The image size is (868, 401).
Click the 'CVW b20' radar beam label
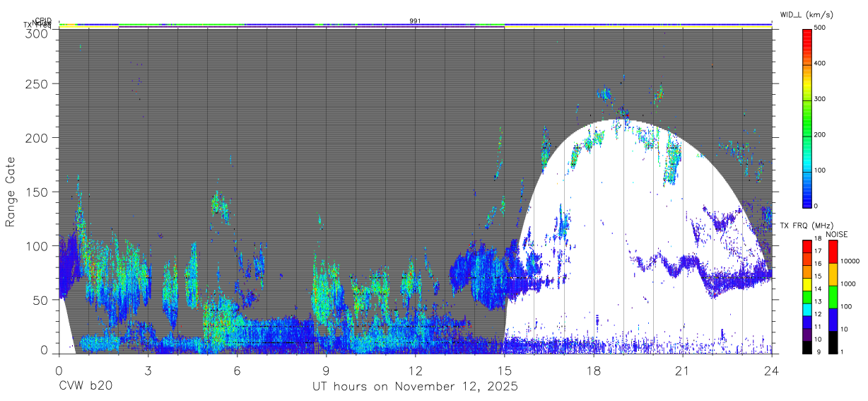tap(86, 387)
